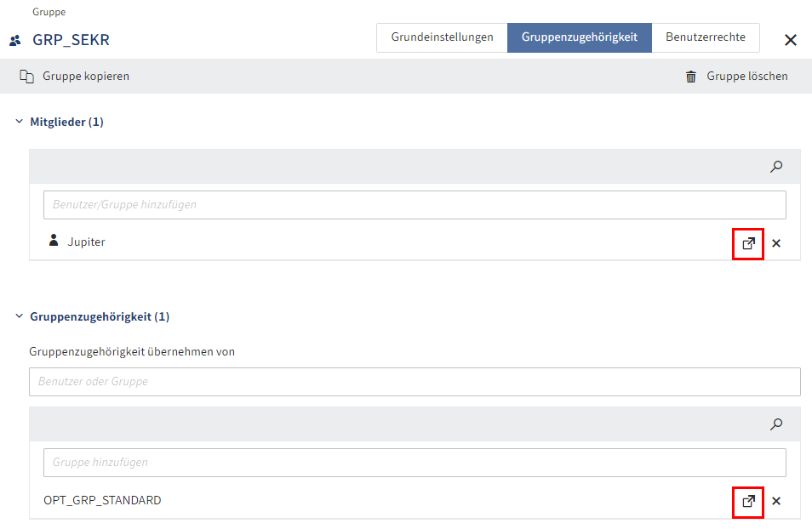Select the active Gruppenzugehörigkeit tab
The height and width of the screenshot is (529, 812).
click(579, 37)
